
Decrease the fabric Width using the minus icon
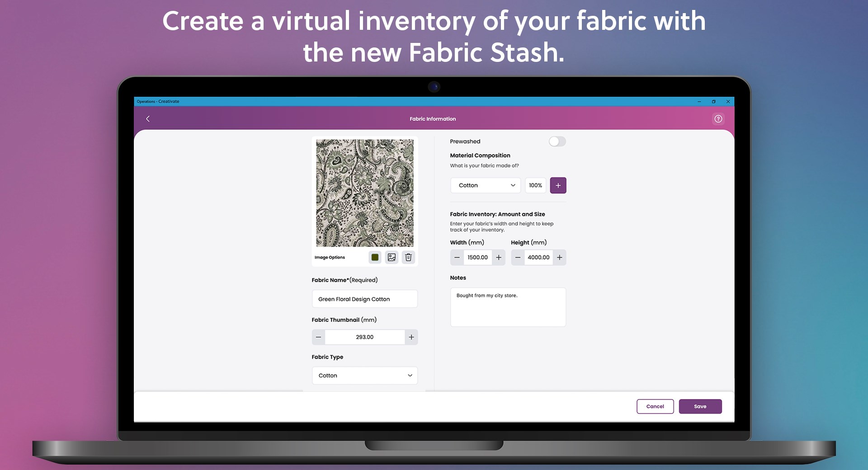point(457,257)
